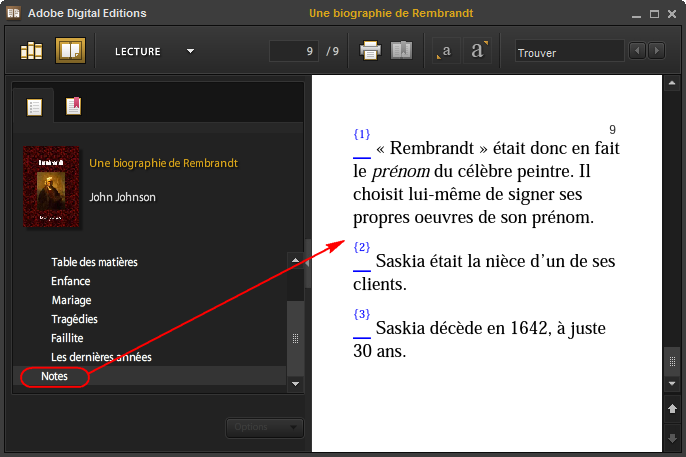Screen dimensions: 686x457
Task: Click the Rembrandt book cover thumbnail
Action: (x=51, y=187)
